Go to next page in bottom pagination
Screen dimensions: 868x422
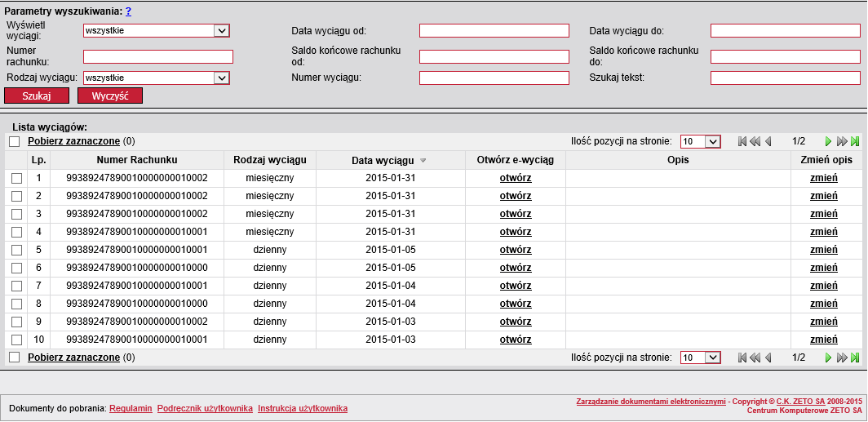click(829, 358)
